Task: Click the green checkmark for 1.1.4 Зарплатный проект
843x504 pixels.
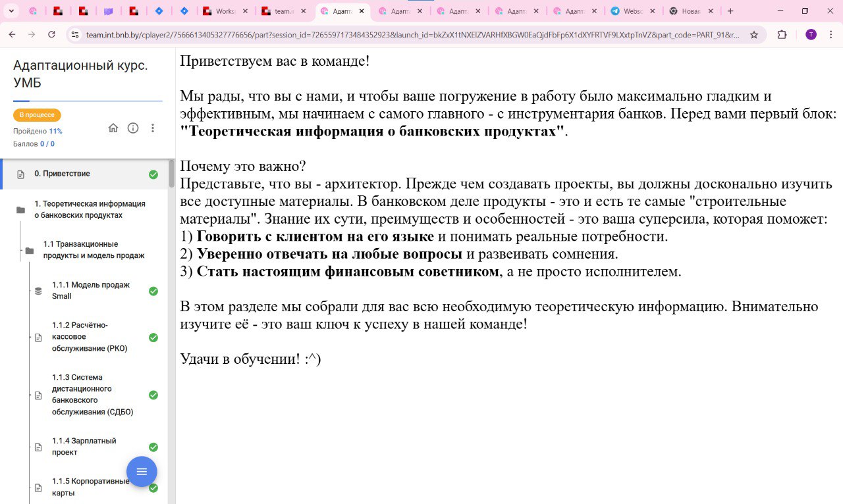Action: point(153,447)
